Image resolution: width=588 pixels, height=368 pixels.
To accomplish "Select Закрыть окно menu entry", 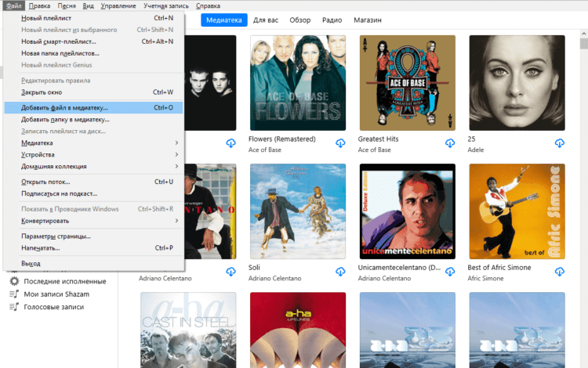I will pos(93,92).
